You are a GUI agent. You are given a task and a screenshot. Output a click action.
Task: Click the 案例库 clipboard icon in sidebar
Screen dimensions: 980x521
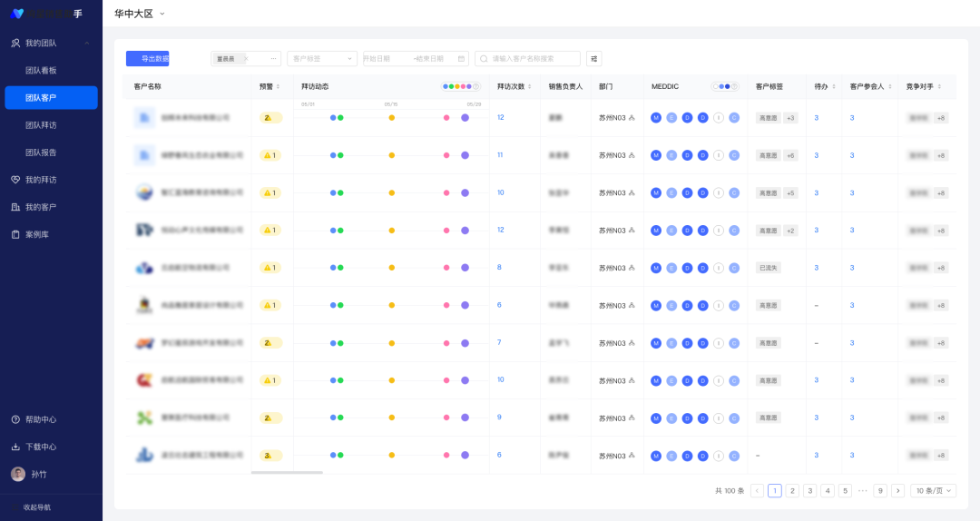tap(15, 234)
